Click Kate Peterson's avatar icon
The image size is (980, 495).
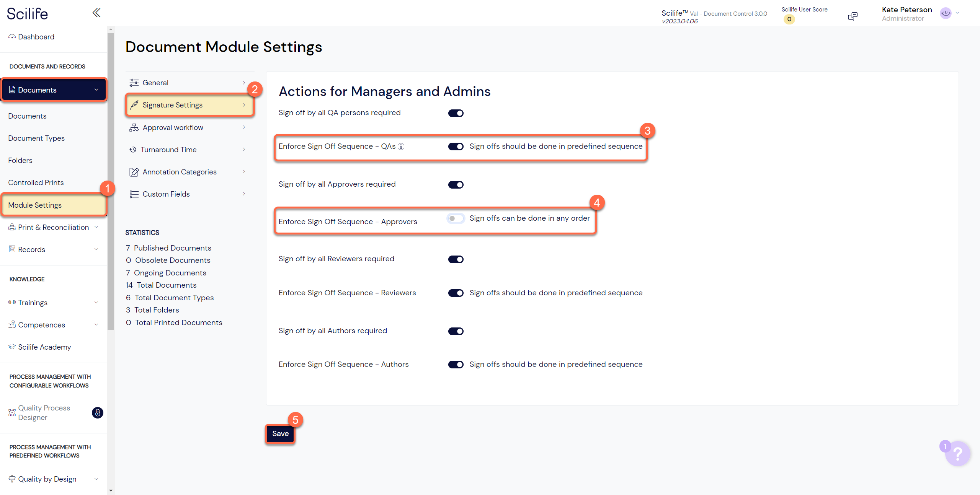tap(946, 13)
